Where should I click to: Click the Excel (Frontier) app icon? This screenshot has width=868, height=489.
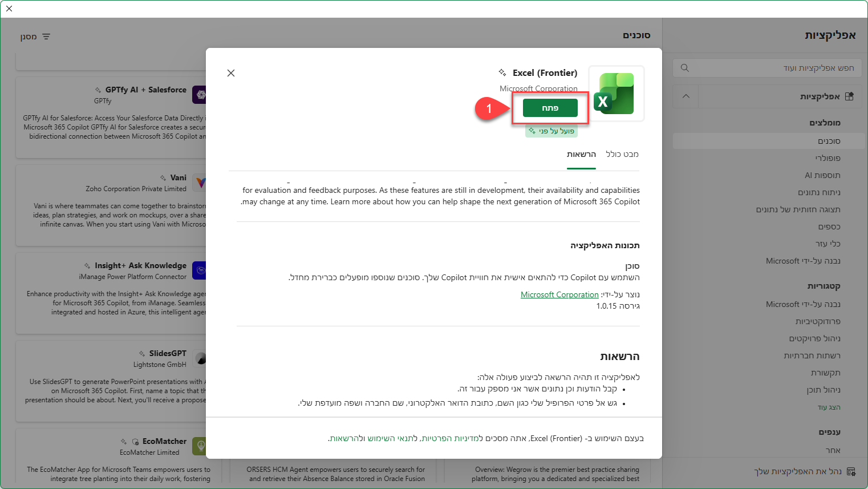(616, 94)
